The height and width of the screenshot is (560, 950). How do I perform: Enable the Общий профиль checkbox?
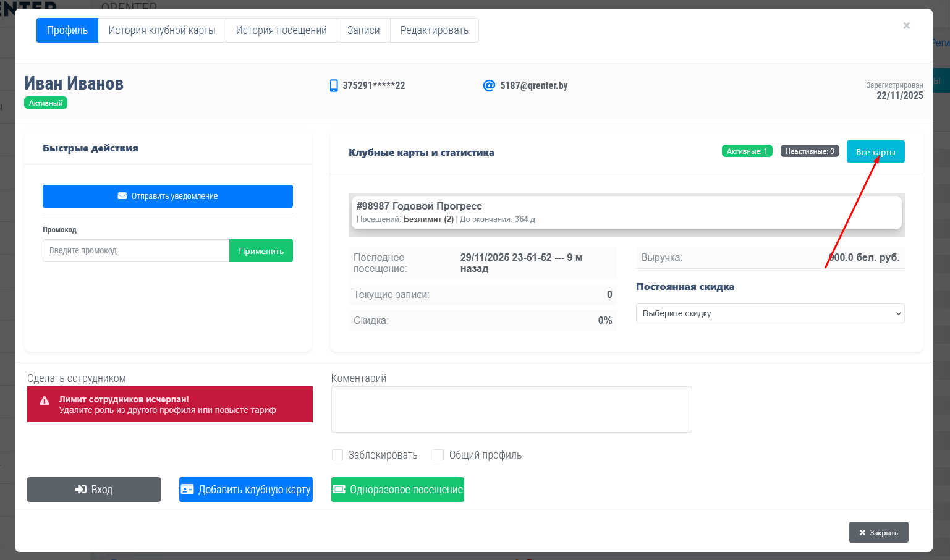(438, 455)
